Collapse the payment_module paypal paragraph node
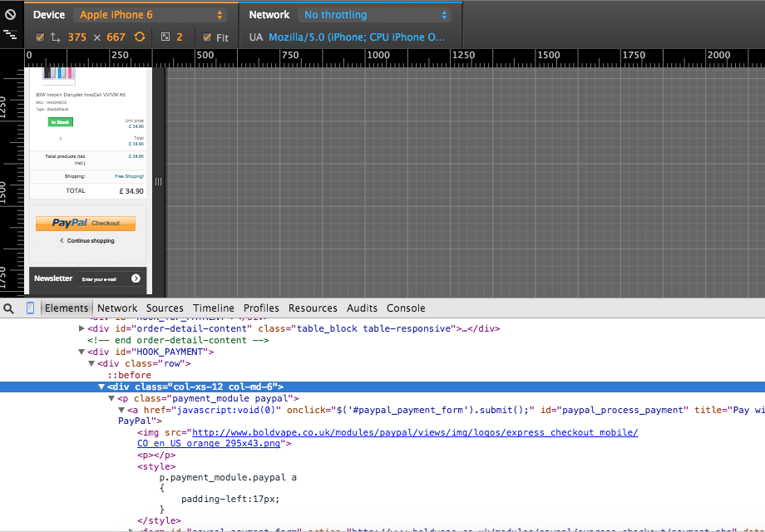765x532 pixels. point(111,398)
